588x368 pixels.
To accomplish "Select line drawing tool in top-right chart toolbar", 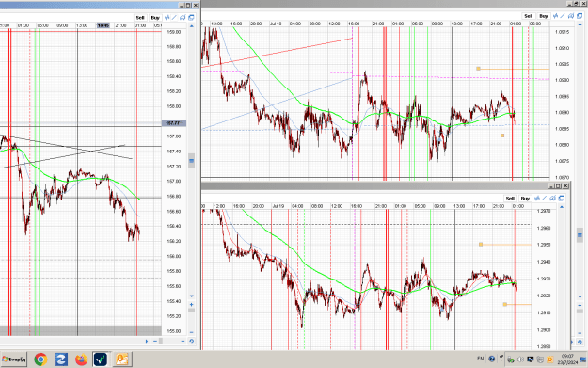I will pos(563,16).
